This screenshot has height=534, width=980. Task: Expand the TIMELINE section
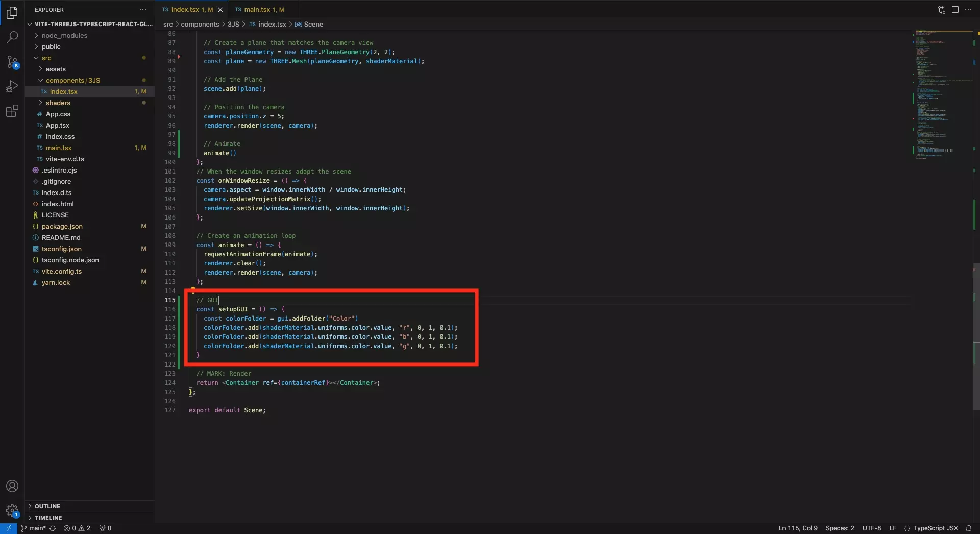(x=89, y=518)
